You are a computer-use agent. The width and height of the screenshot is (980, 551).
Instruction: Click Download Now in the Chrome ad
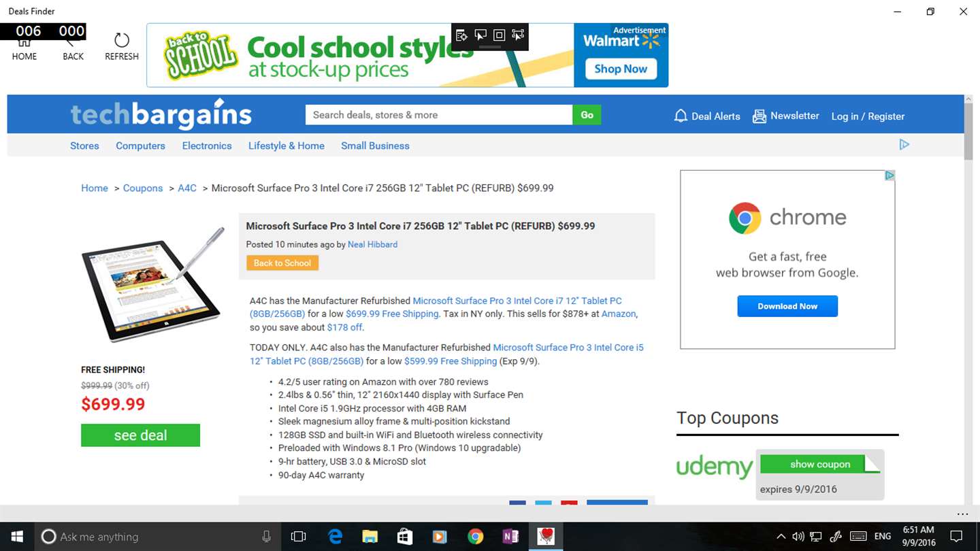787,306
